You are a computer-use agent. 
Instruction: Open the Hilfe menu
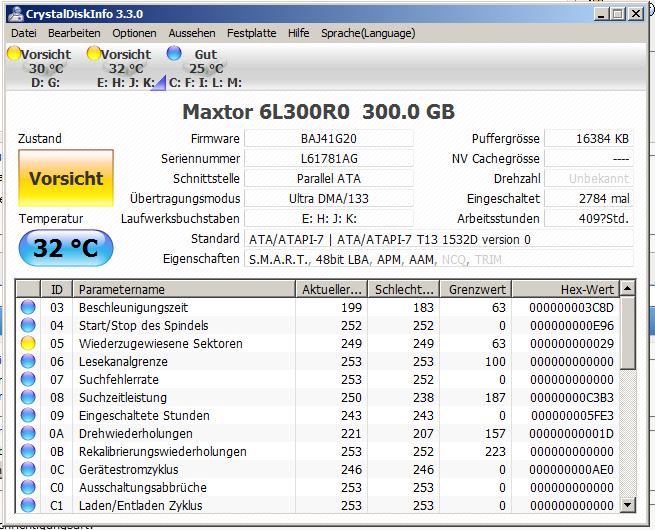298,33
